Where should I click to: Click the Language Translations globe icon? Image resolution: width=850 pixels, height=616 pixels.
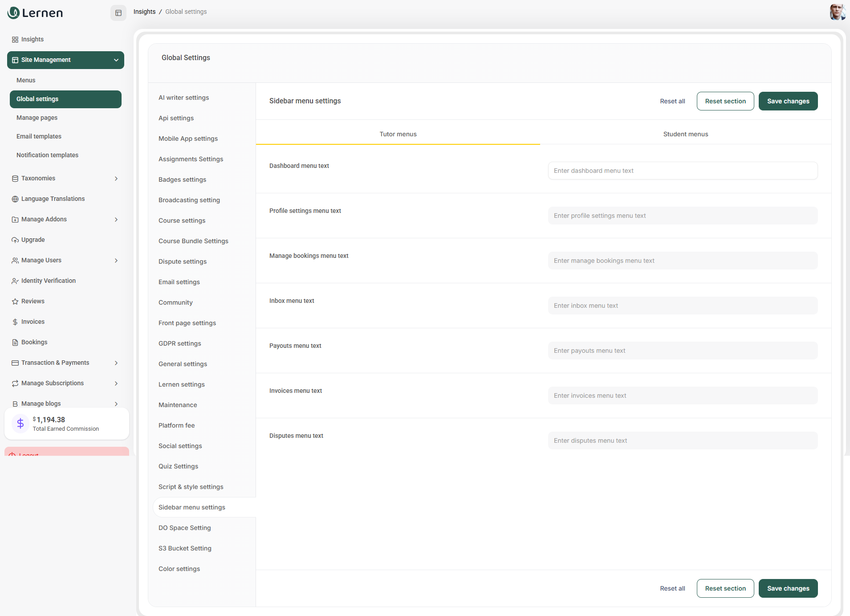15,199
